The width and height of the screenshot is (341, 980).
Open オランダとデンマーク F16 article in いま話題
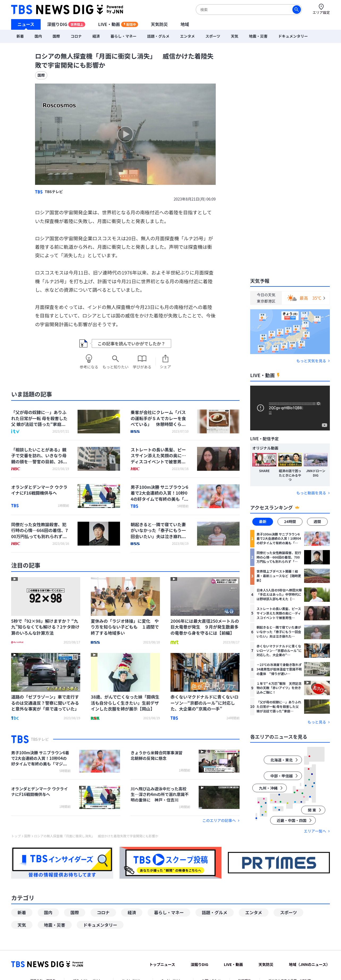(65, 496)
